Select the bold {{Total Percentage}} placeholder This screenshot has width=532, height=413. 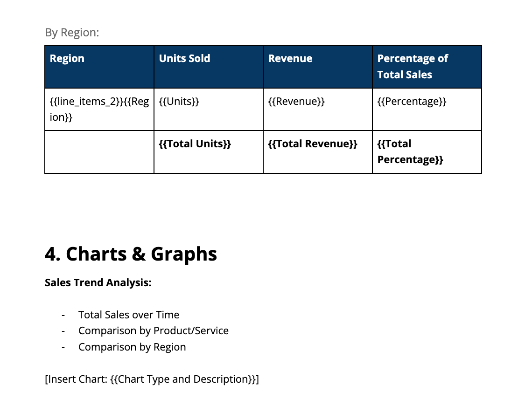pyautogui.click(x=409, y=151)
